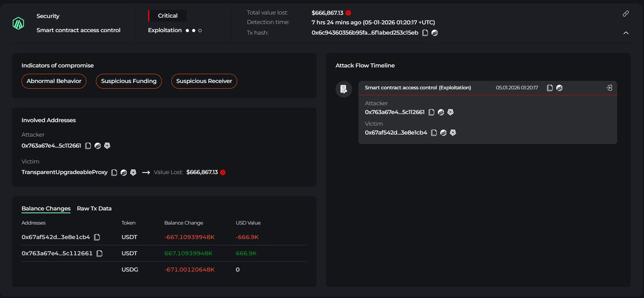The image size is (644, 298).
Task: Collapse the alert details with the chevron
Action: coord(626,33)
